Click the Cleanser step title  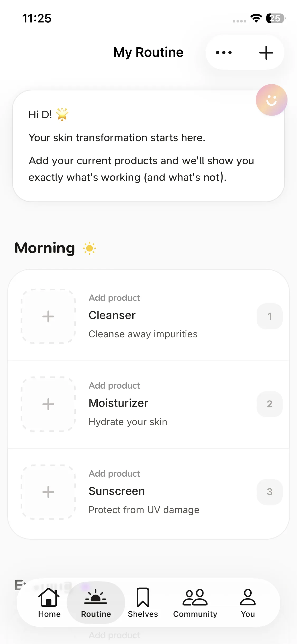coord(112,315)
